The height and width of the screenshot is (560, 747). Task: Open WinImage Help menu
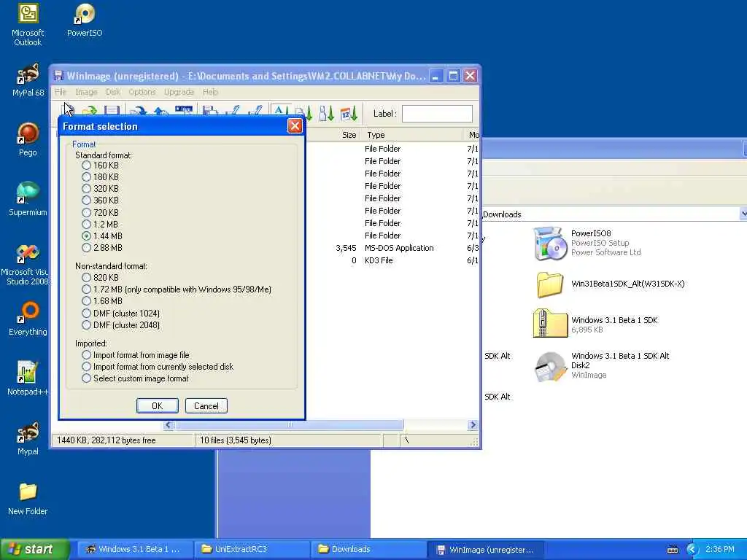pyautogui.click(x=210, y=92)
